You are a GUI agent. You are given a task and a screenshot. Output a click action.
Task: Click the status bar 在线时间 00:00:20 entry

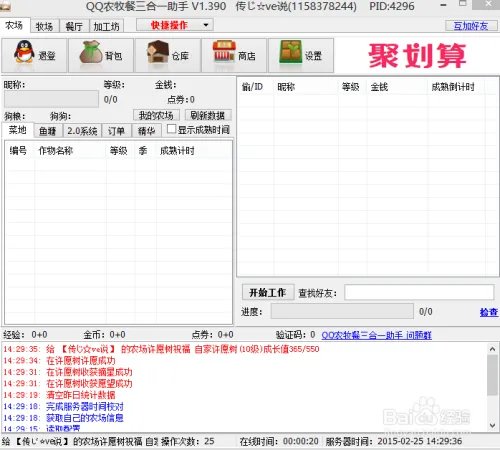pos(279,441)
